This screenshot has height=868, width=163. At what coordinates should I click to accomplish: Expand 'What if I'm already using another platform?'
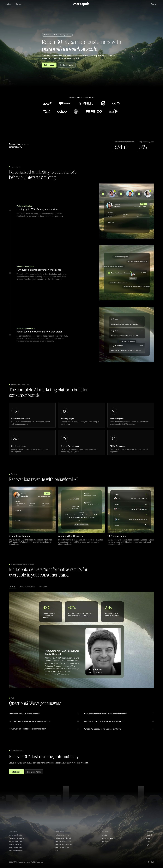click(x=119, y=729)
